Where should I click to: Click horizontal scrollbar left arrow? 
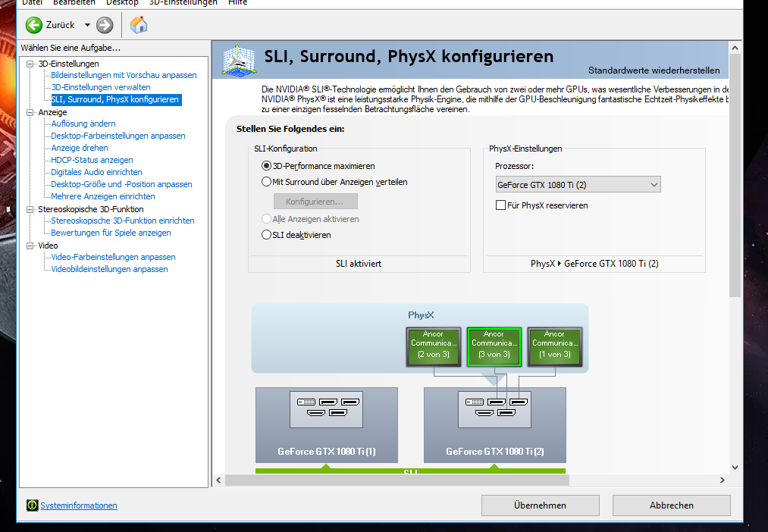[218, 480]
